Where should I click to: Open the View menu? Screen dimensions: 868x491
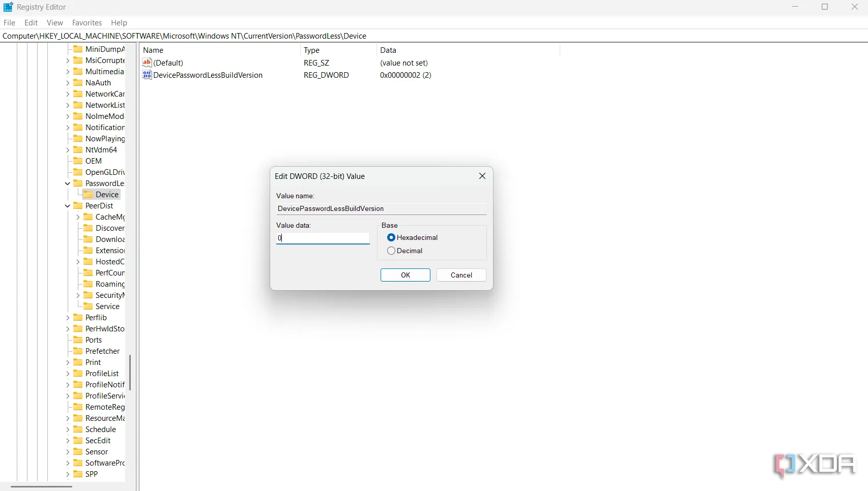tap(55, 23)
